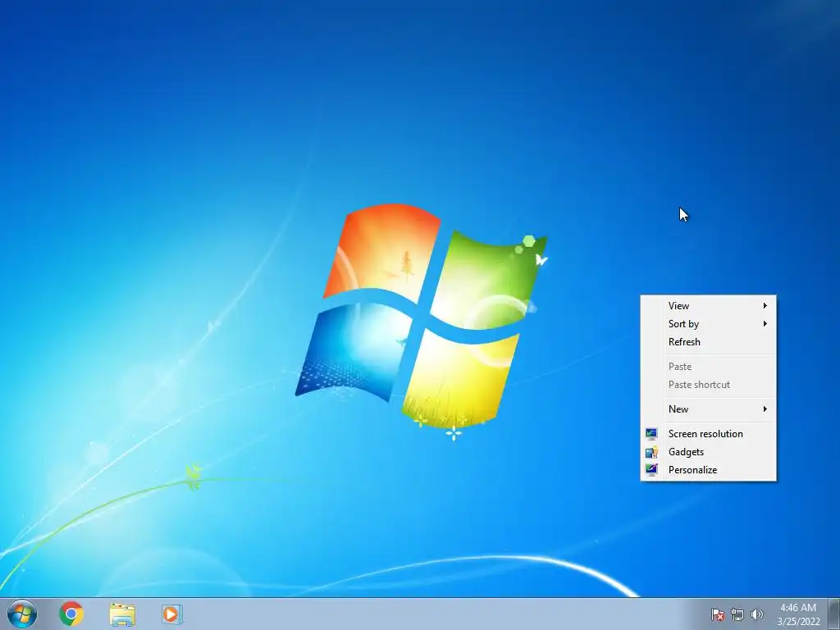This screenshot has width=840, height=630.
Task: Click the network tray icon
Action: pyautogui.click(x=737, y=614)
